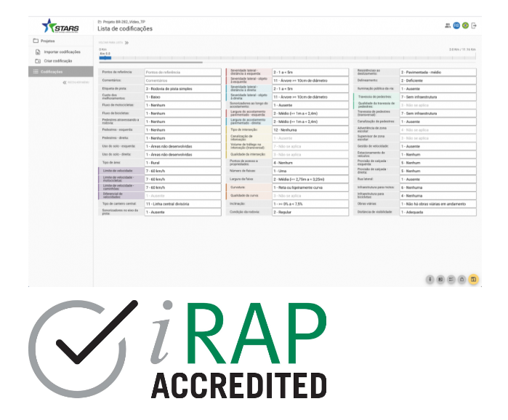Viewport: 508px width, 420px height.
Task: Select Codificações menu item
Action: [x=60, y=71]
